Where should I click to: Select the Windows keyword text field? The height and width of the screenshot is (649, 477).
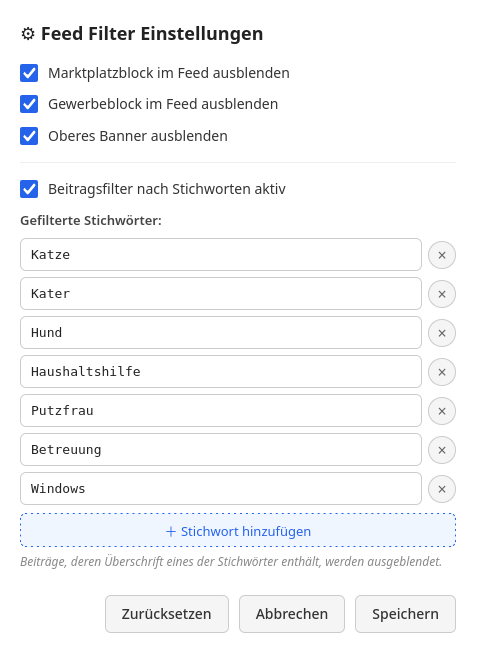tap(221, 489)
